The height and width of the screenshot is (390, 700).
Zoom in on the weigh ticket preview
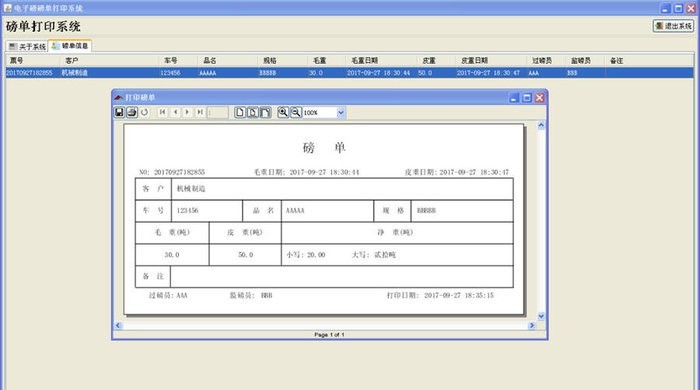(283, 112)
